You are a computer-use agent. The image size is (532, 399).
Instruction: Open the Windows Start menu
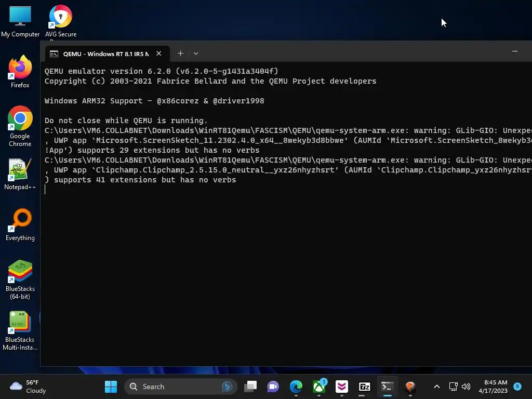pos(111,387)
